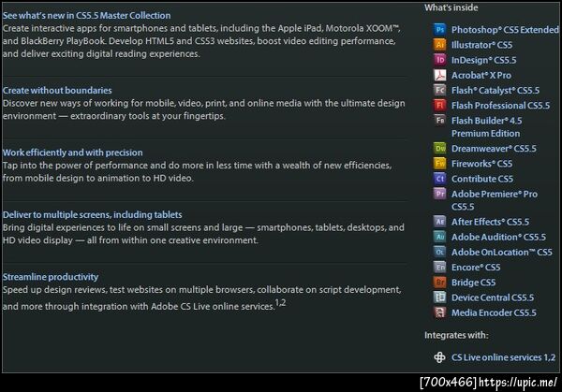Open the Adobe Premiere Pro CS5.5 link

(495, 200)
